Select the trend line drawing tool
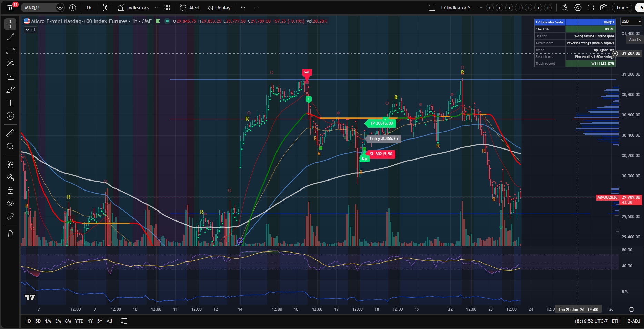Viewport: 644px width, 329px height. click(x=10, y=37)
